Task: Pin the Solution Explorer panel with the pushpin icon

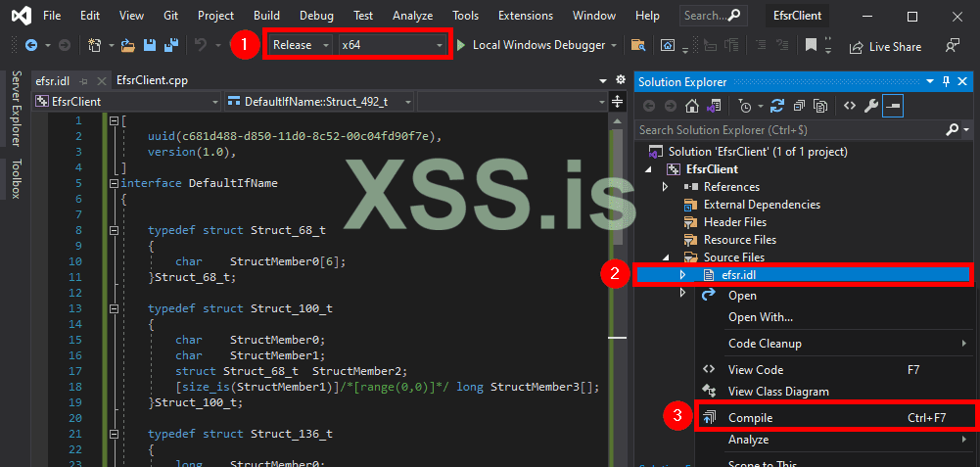Action: tap(947, 82)
